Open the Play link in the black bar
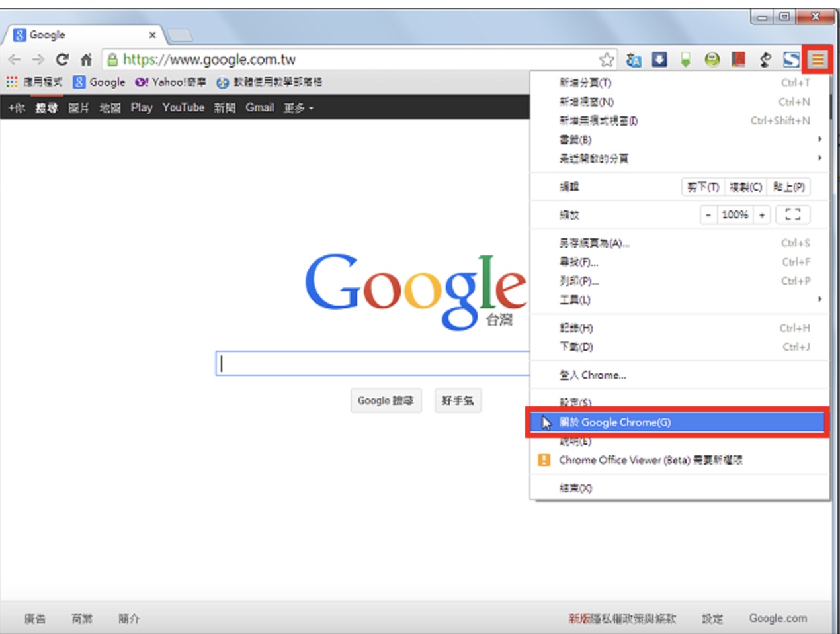This screenshot has height=634, width=840. tap(142, 107)
